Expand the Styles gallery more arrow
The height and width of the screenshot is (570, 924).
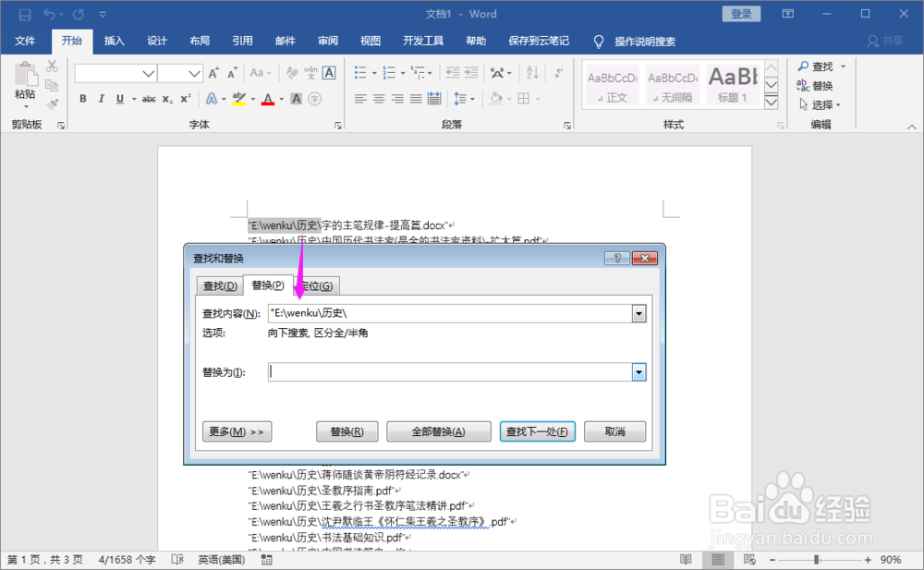point(772,103)
